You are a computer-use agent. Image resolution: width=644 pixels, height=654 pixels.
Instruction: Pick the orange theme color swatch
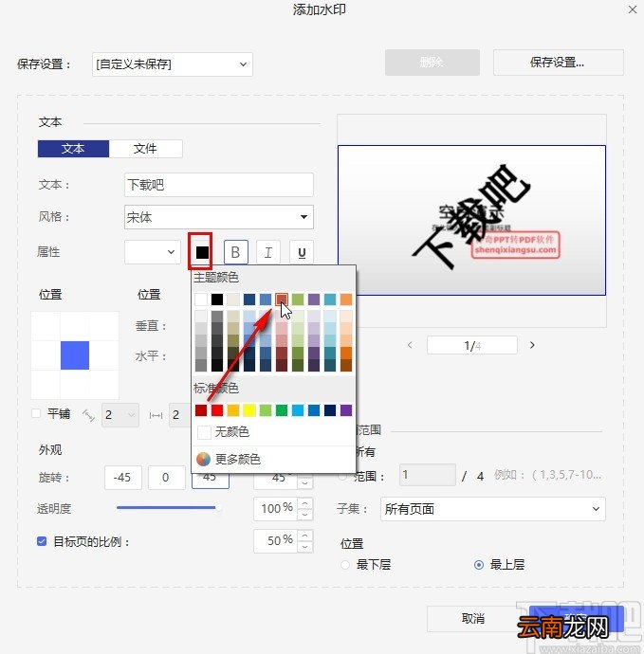pos(346,300)
